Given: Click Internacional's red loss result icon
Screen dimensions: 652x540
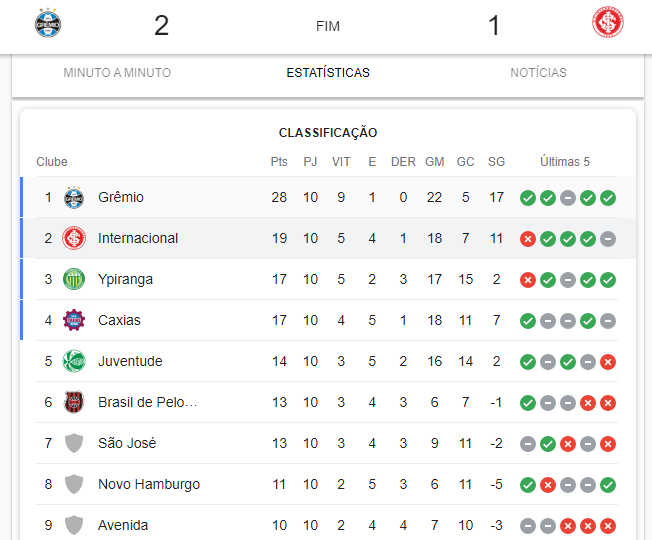Looking at the screenshot, I should point(528,239).
